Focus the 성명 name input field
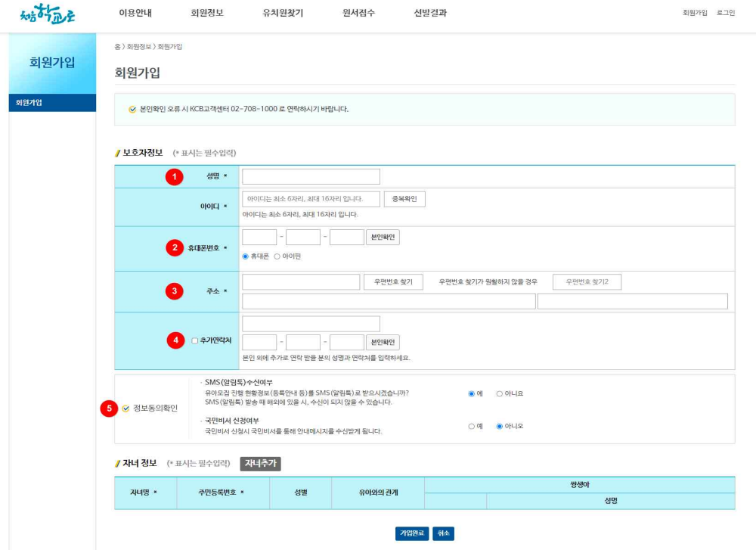Viewport: 756px width, 550px height. [x=311, y=176]
